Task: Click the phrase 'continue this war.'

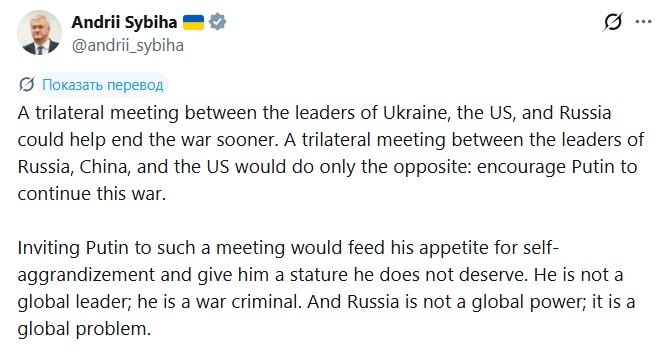Action: (x=92, y=194)
